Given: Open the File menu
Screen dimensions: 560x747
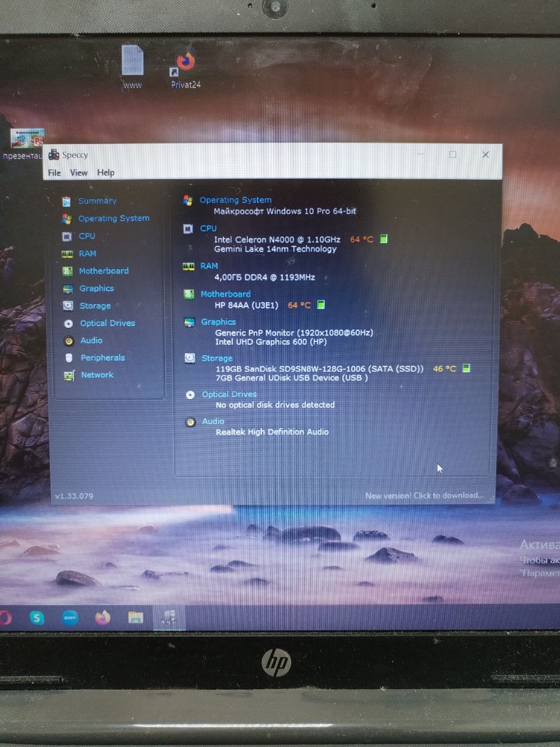Looking at the screenshot, I should point(54,173).
